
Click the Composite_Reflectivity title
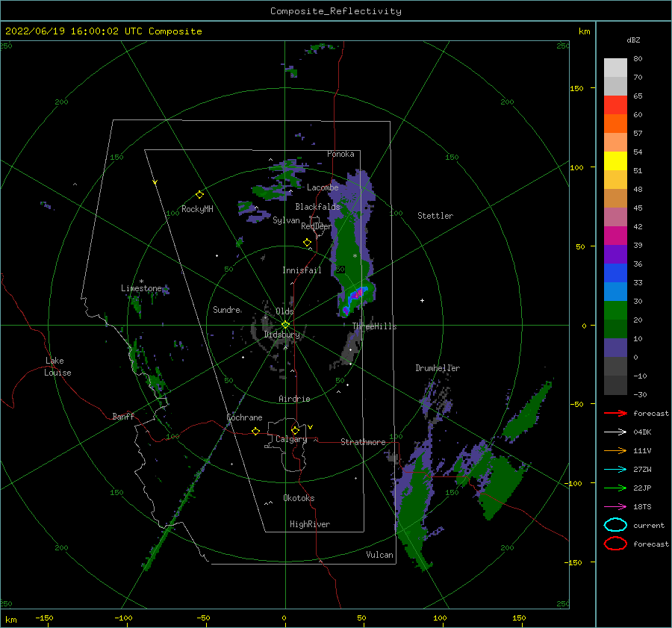pos(336,11)
